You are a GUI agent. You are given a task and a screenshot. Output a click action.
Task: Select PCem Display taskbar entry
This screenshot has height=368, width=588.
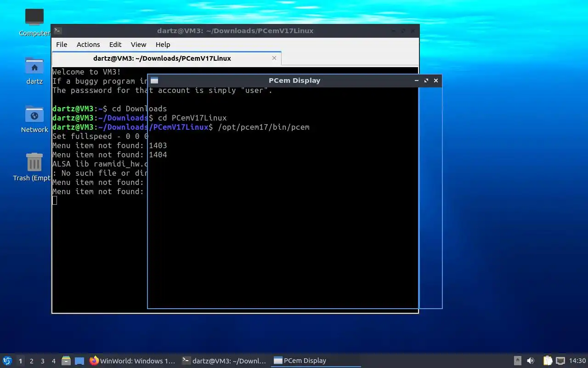(x=316, y=361)
